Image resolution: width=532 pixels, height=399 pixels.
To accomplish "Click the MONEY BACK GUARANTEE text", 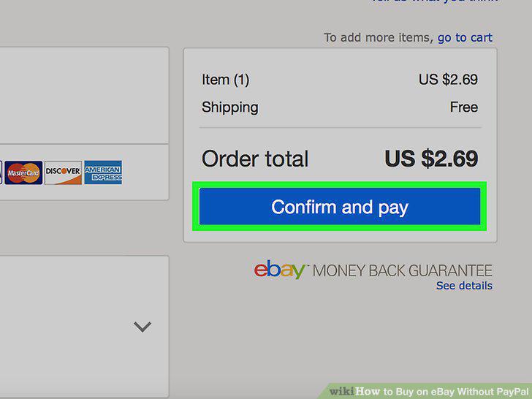I will point(403,271).
